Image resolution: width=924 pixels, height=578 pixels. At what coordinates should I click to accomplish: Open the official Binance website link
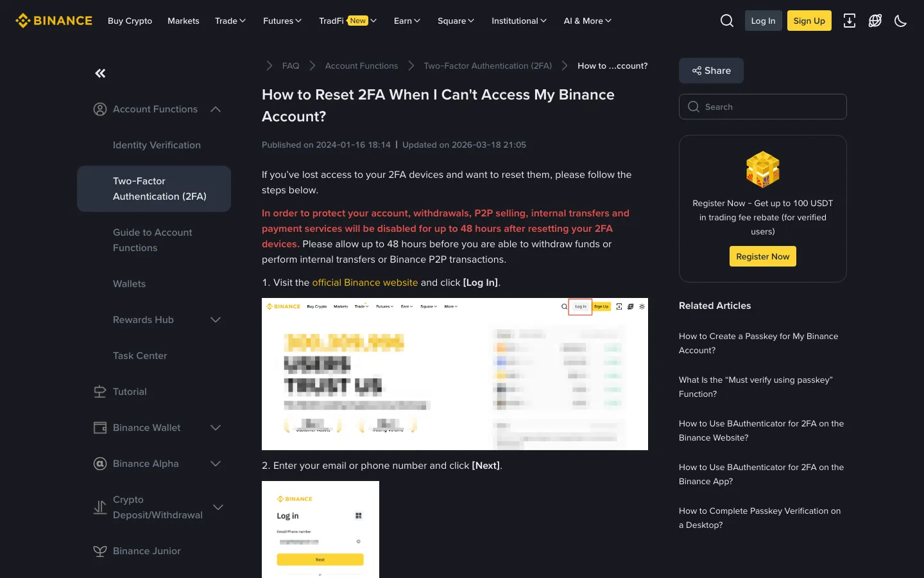[365, 283]
